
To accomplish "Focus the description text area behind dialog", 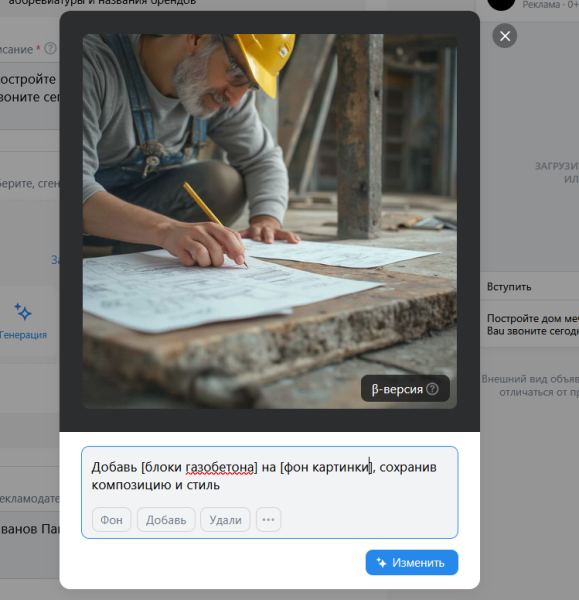I will point(30,96).
